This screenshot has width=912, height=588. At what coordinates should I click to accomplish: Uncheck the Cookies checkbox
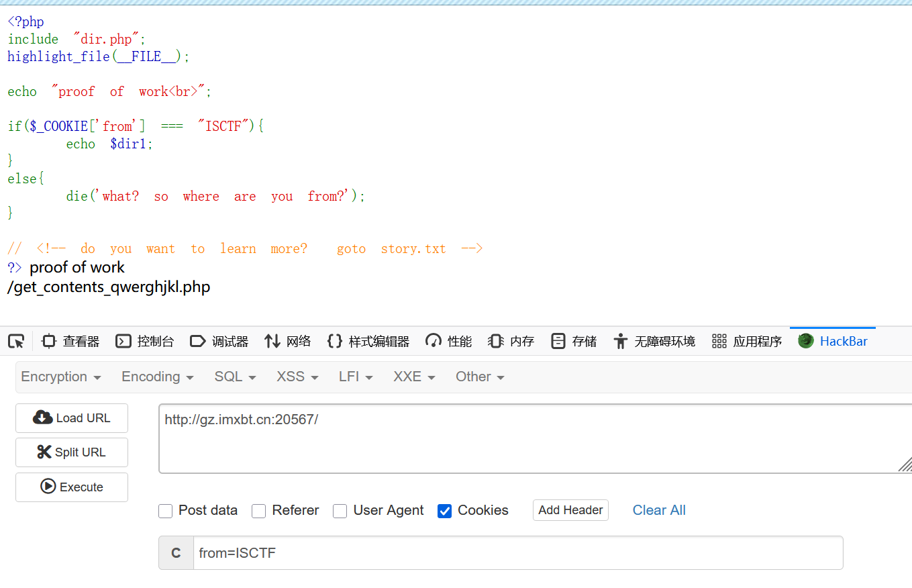click(444, 511)
